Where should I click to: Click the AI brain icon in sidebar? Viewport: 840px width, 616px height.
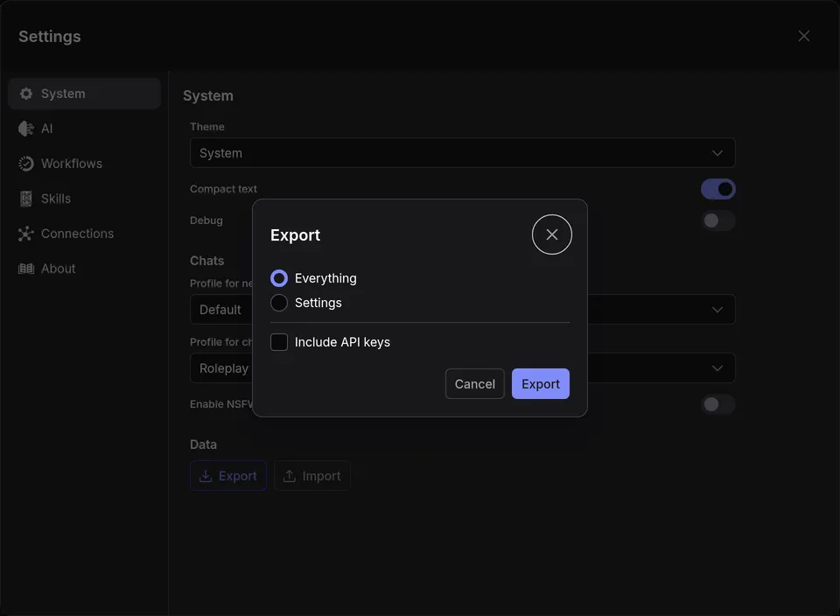pyautogui.click(x=25, y=129)
